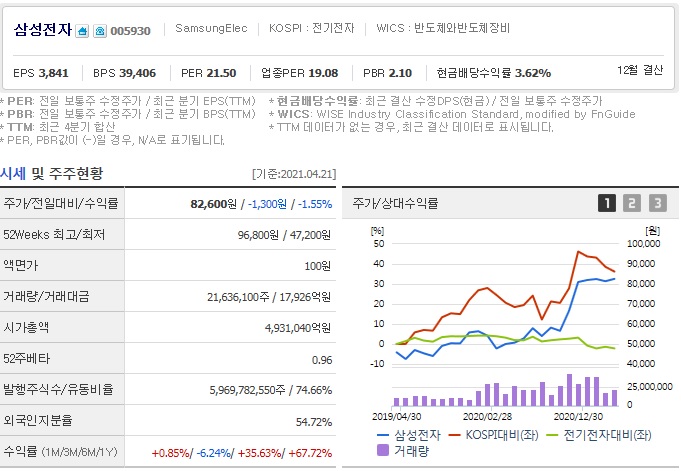Select 업종PER value 19.08
The width and height of the screenshot is (681, 471).
(323, 73)
